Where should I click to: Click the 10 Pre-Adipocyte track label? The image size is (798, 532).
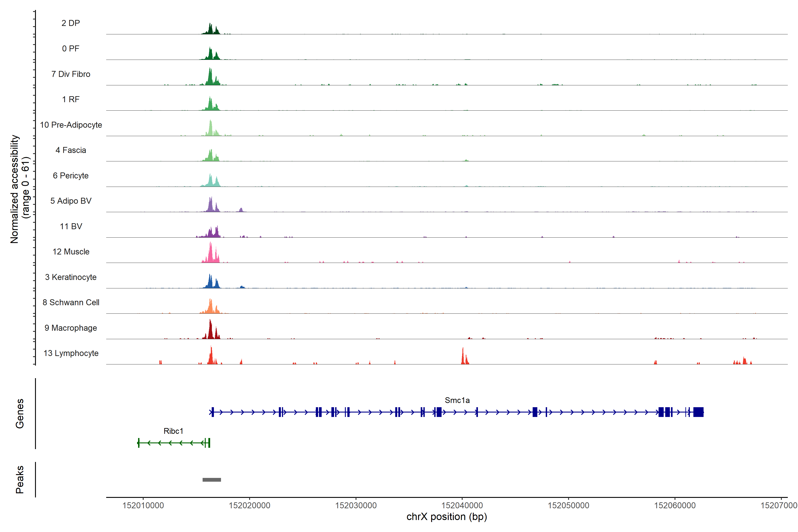(70, 125)
